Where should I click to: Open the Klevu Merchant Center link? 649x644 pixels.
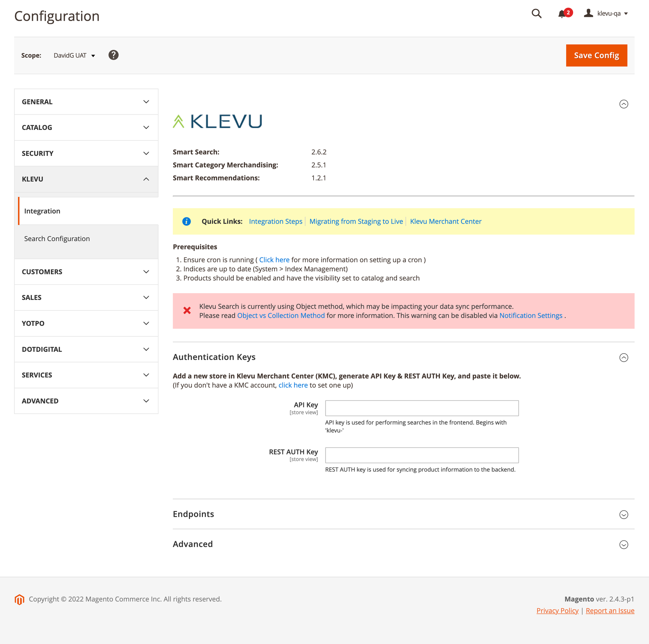[446, 221]
